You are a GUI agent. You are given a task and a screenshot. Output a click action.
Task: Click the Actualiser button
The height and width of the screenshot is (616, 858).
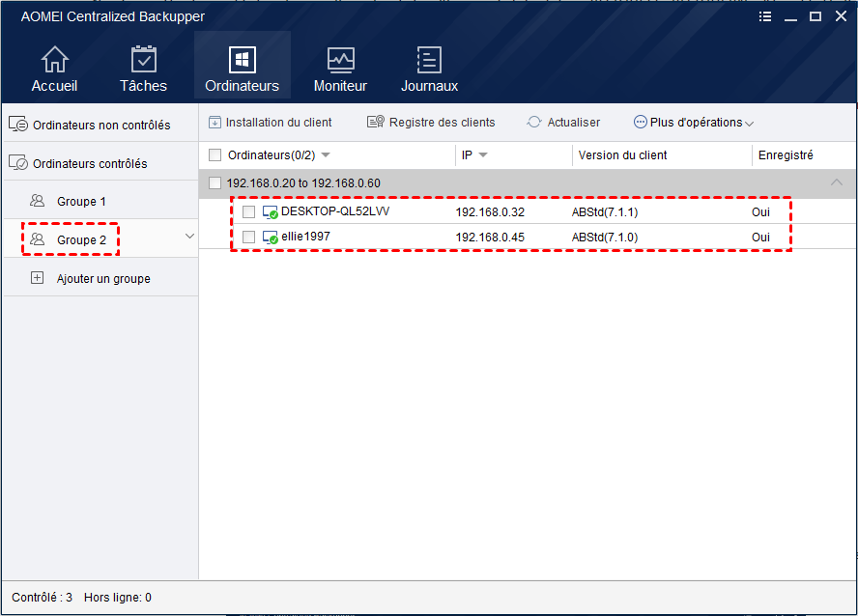click(563, 123)
